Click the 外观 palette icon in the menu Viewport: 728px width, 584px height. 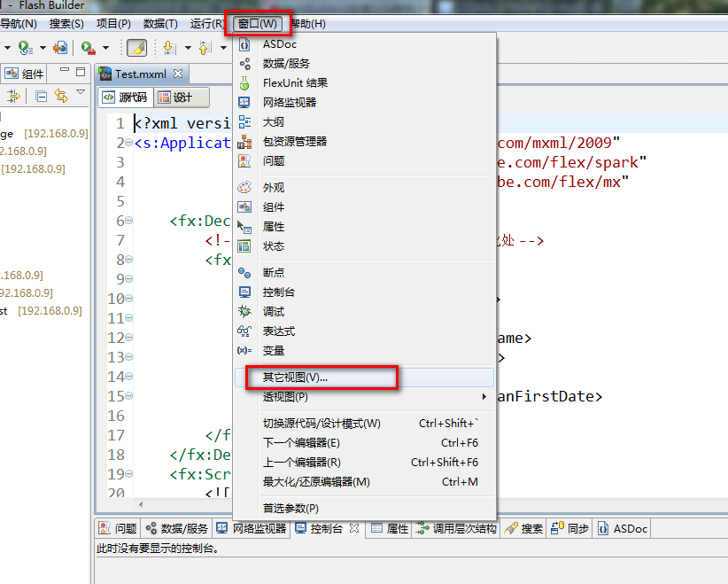pyautogui.click(x=244, y=187)
